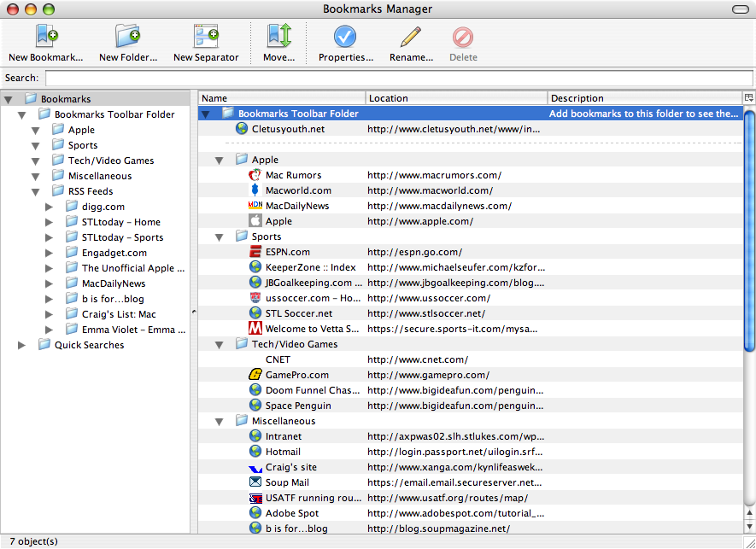The height and width of the screenshot is (549, 756).
Task: Collapse the Miscellaneous folder in list
Action: [x=219, y=422]
